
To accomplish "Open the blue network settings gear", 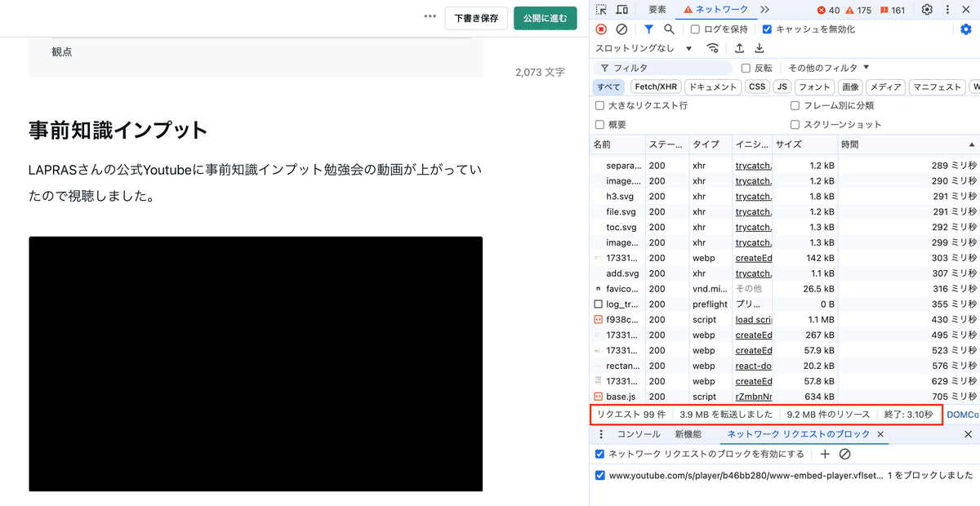I will click(x=967, y=29).
